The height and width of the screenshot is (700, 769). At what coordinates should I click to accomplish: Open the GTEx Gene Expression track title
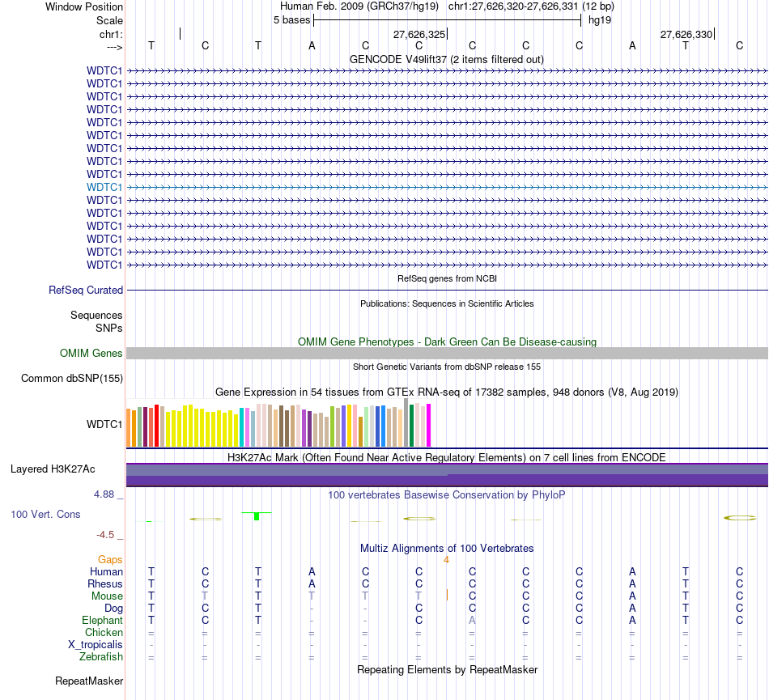(x=447, y=392)
